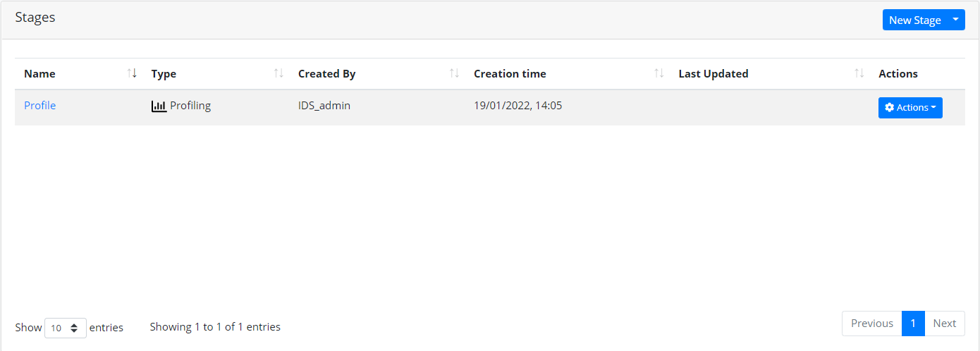
Task: Click gear icon in Actions button
Action: pyautogui.click(x=889, y=108)
